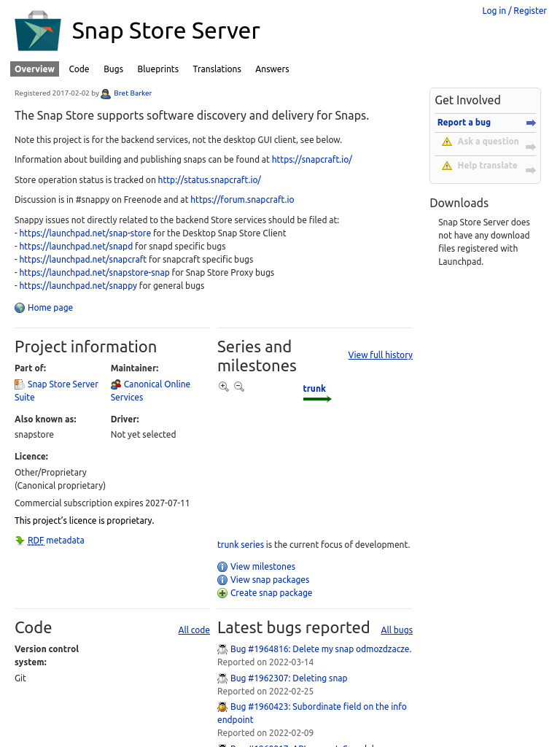The width and height of the screenshot is (560, 747).
Task: Zoom in on the series timeline graph
Action: [223, 387]
